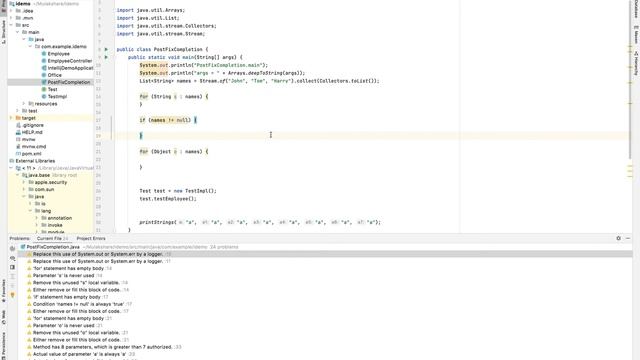Viewport: 640px width, 360px height.
Task: Select the com.example.idemo package
Action: (x=64, y=47)
